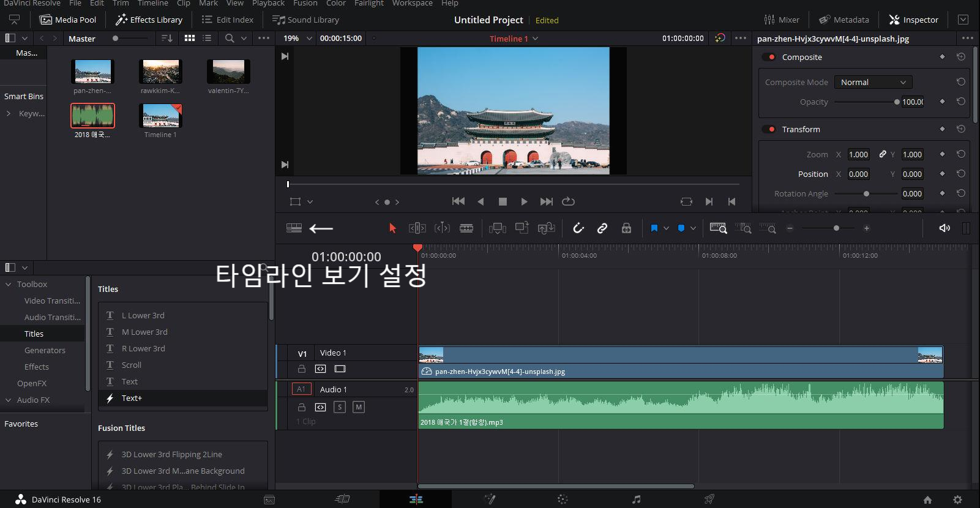Lock the Video 1 track

(301, 369)
